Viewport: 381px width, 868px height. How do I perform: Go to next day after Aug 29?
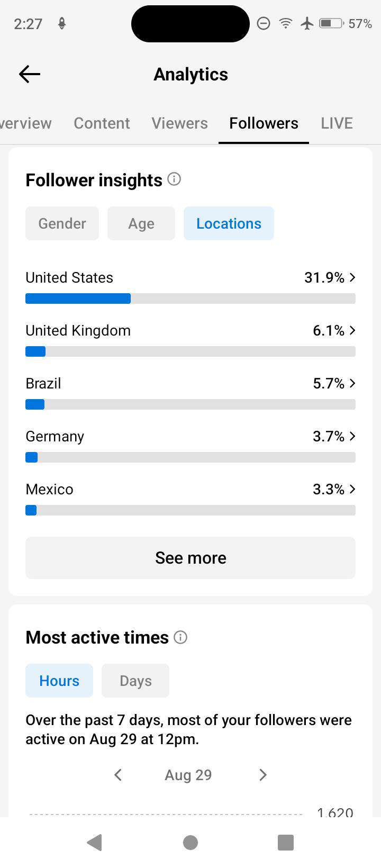[263, 775]
